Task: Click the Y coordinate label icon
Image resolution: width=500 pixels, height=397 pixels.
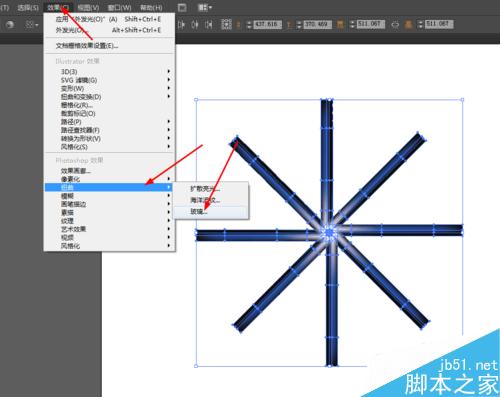Action: point(289,24)
